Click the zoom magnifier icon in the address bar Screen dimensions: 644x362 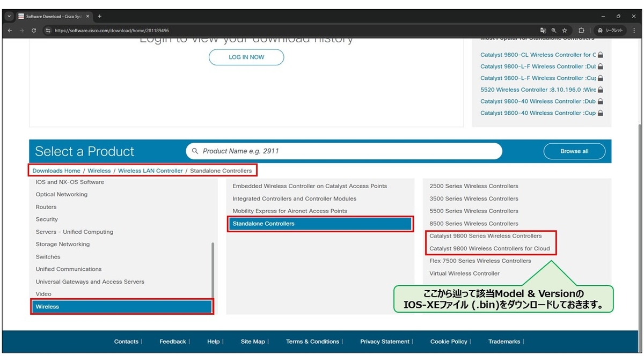[x=554, y=31]
